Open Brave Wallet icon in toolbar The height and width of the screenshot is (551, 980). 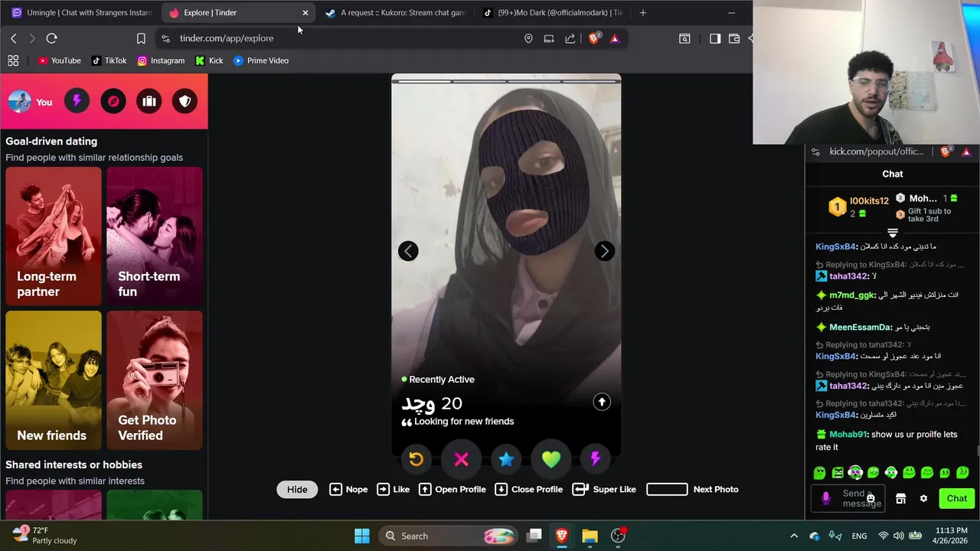point(734,38)
